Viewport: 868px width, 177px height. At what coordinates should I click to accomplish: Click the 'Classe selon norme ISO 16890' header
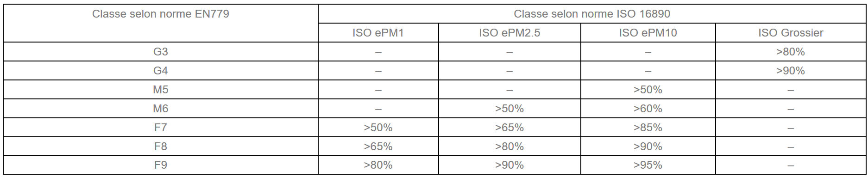tap(592, 14)
